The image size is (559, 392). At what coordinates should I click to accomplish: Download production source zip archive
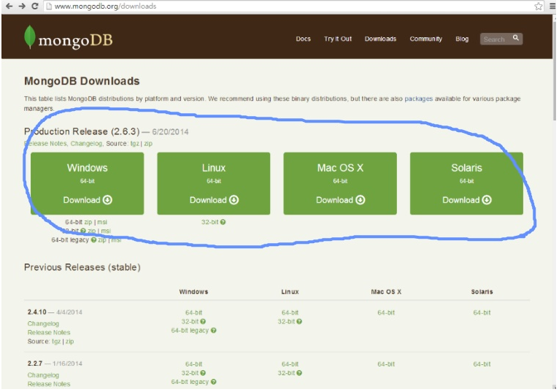point(148,143)
